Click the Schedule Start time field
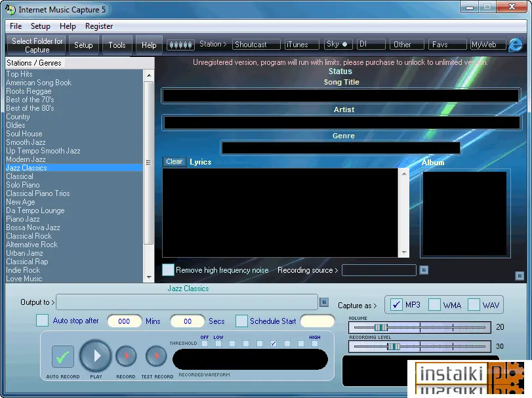The height and width of the screenshot is (398, 532). point(317,321)
